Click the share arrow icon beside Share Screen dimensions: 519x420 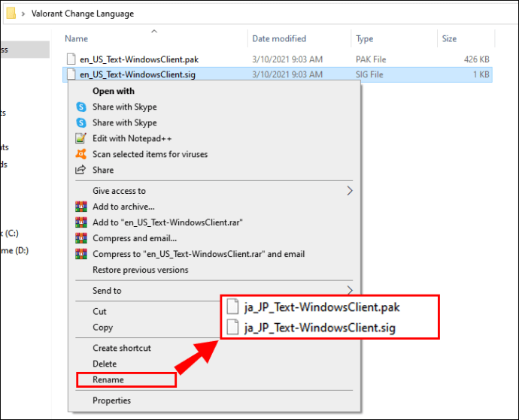(x=80, y=170)
